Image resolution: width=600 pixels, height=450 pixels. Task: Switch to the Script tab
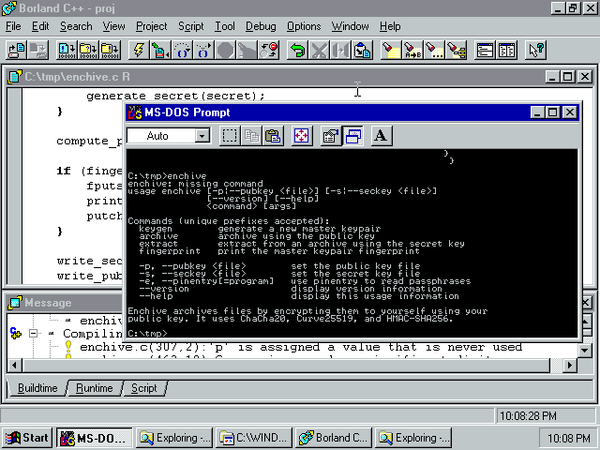[144, 388]
